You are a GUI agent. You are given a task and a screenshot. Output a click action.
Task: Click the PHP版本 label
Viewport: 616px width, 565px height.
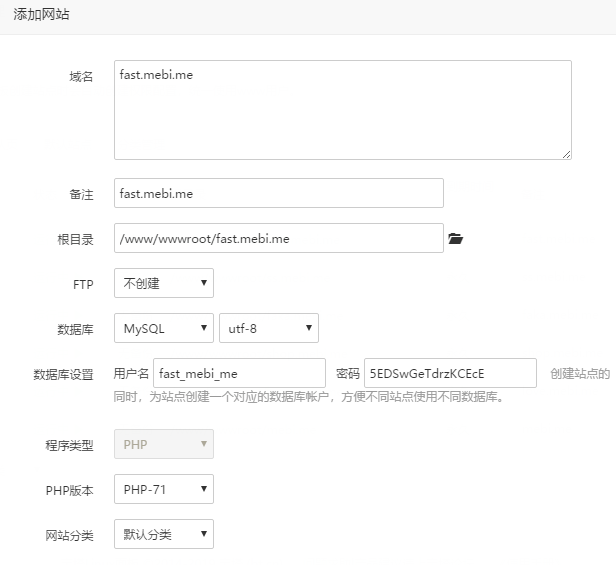tap(69, 490)
